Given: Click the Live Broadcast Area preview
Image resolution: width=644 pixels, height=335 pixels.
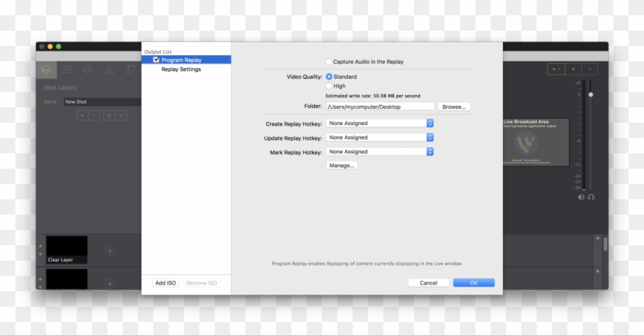Looking at the screenshot, I should pyautogui.click(x=536, y=142).
